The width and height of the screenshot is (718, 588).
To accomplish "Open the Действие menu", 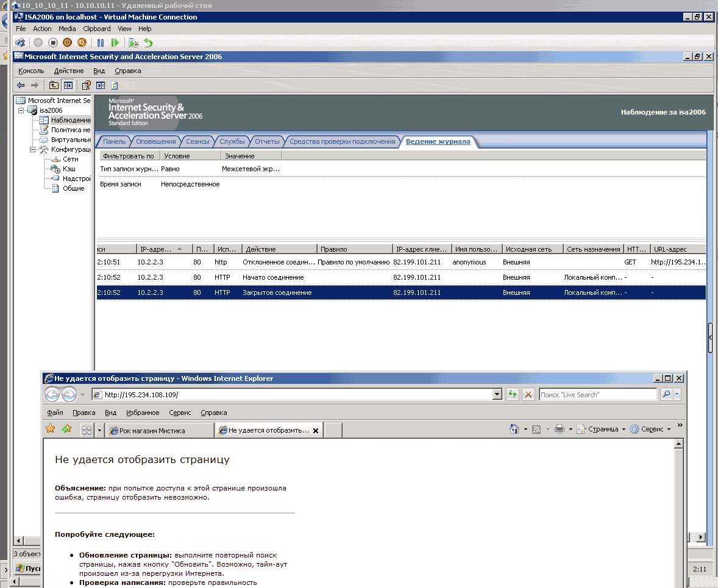I will pyautogui.click(x=69, y=71).
